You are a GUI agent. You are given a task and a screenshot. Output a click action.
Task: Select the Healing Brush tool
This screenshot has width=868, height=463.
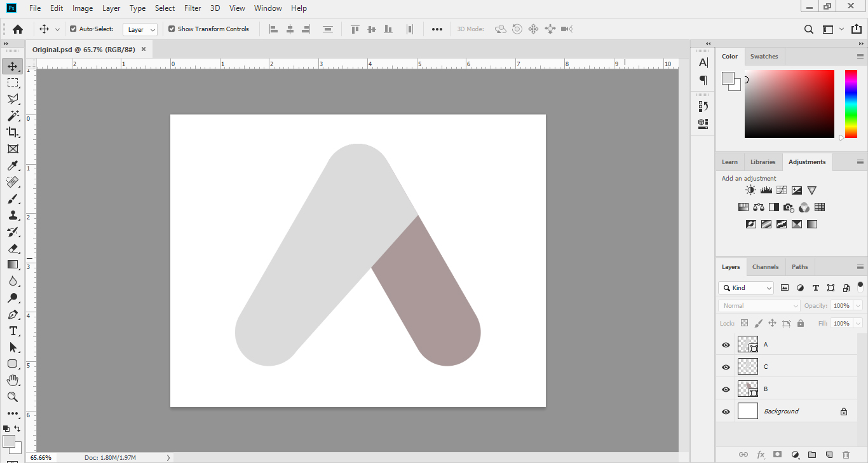point(12,182)
